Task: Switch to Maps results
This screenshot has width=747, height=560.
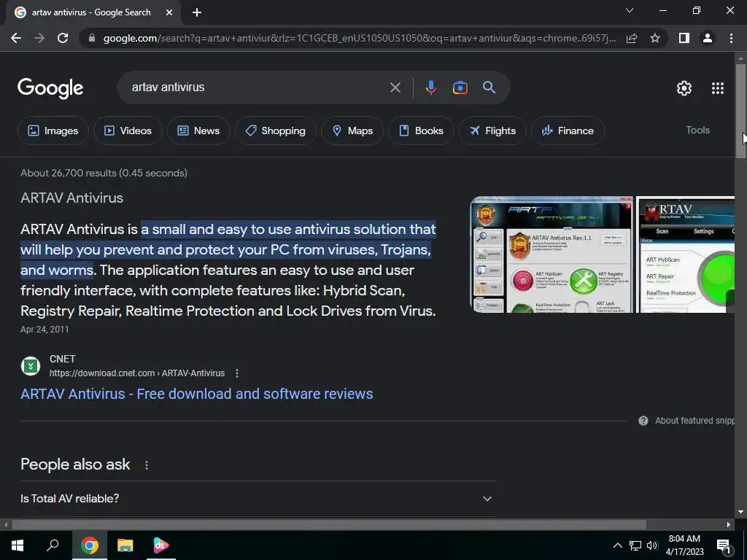Action: tap(352, 131)
